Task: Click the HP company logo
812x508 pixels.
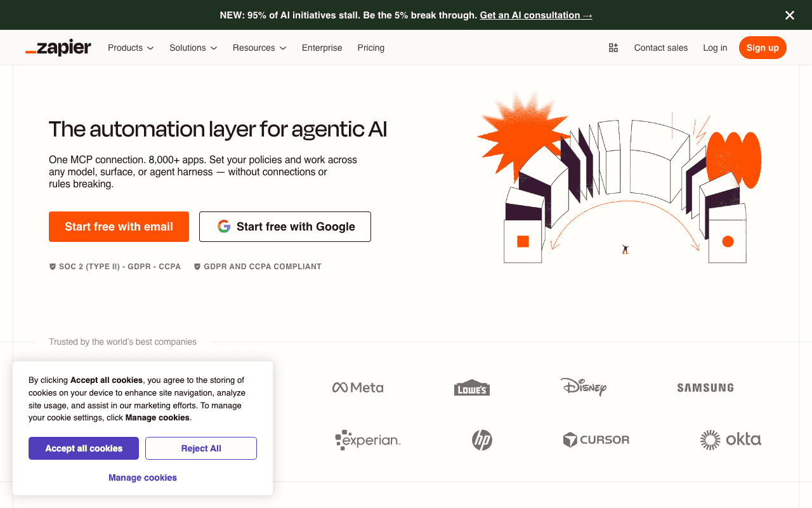Action: (482, 439)
